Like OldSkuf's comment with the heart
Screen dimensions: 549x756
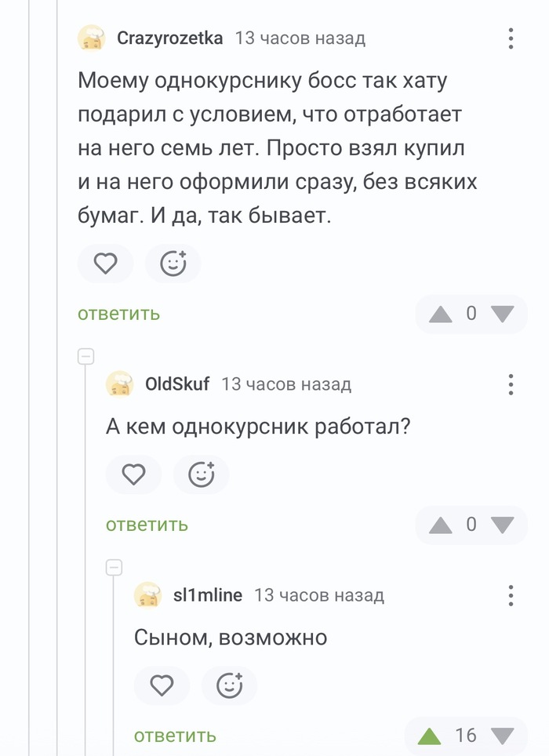coord(133,474)
